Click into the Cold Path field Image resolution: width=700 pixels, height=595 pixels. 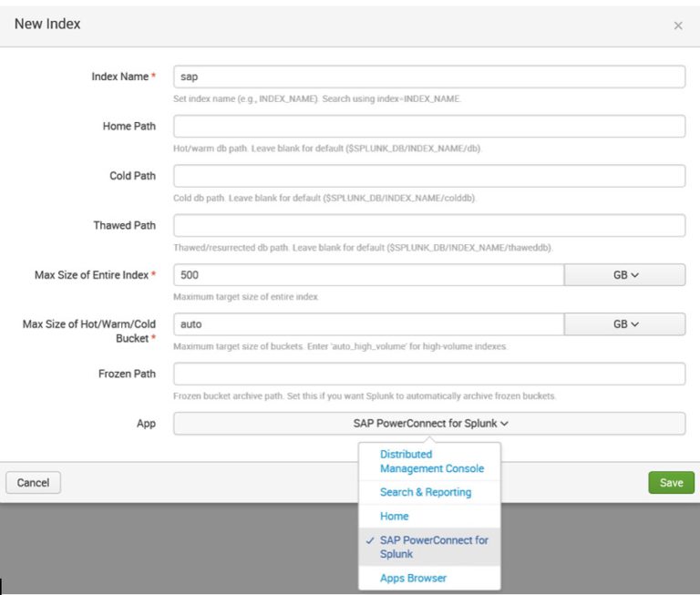(x=428, y=176)
